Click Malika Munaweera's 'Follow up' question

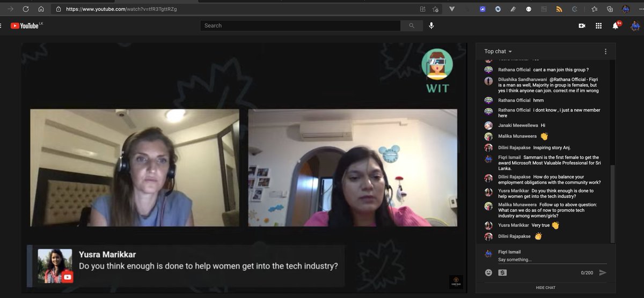point(548,210)
